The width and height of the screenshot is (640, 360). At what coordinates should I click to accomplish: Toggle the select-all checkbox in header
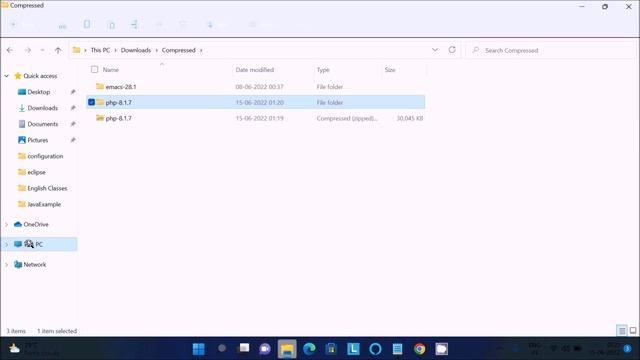(x=95, y=69)
